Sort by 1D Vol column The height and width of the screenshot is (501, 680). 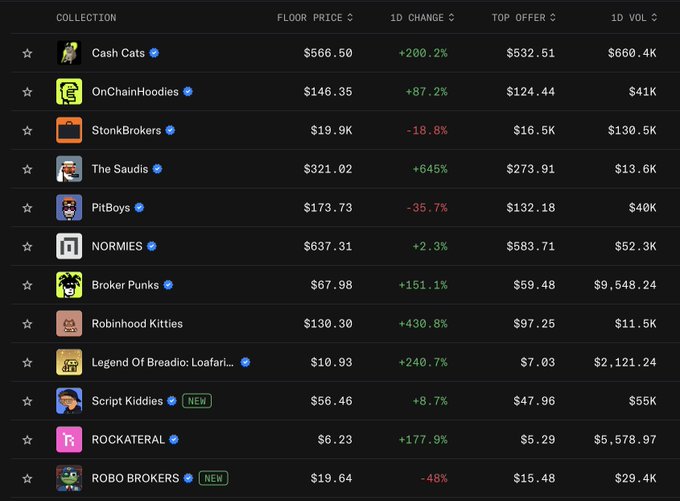click(x=634, y=18)
